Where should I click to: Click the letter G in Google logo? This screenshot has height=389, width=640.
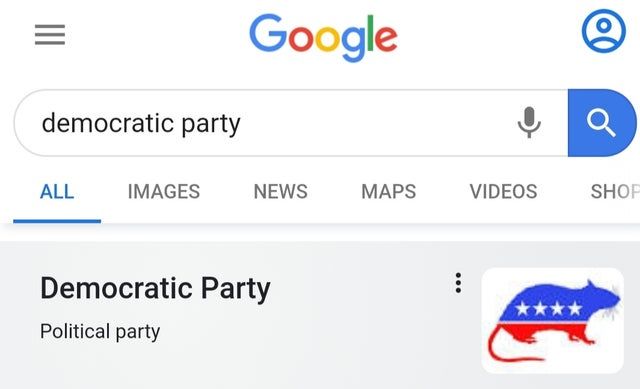click(268, 33)
